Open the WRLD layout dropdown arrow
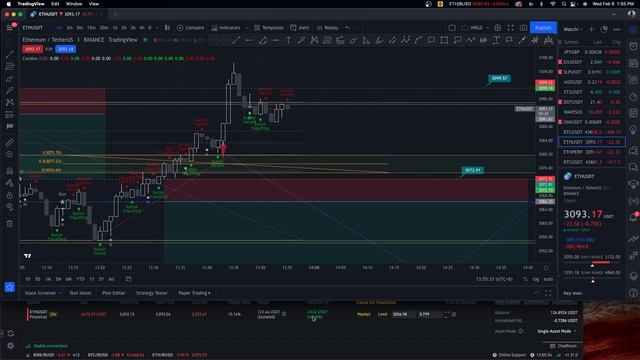640x360 pixels. pyautogui.click(x=487, y=28)
